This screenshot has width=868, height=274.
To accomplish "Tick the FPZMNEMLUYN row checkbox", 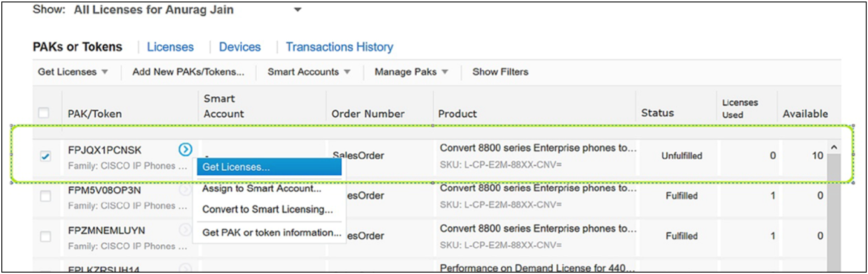I will [x=45, y=236].
